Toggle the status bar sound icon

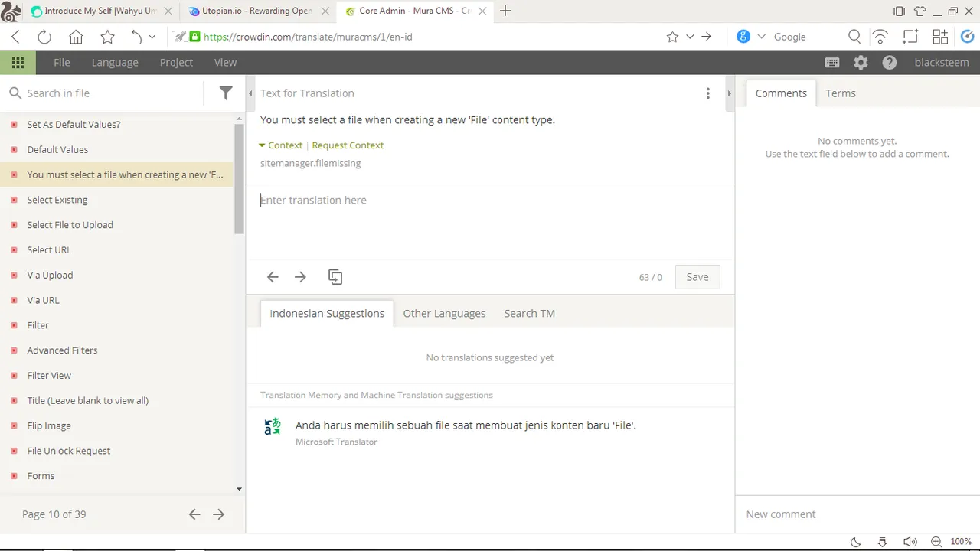910,542
